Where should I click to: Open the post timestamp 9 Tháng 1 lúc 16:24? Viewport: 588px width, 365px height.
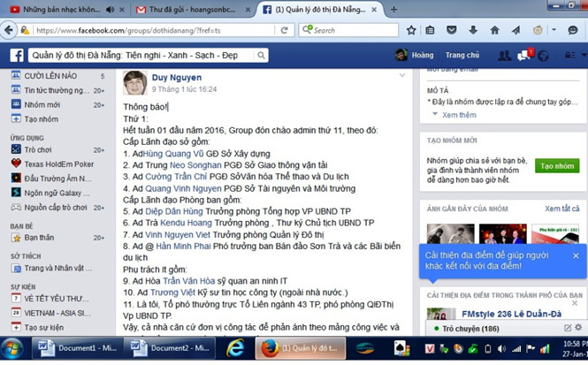tap(184, 89)
